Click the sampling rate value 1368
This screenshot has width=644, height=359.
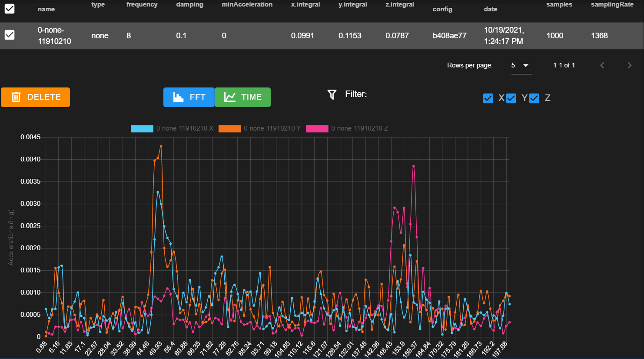[x=599, y=36]
